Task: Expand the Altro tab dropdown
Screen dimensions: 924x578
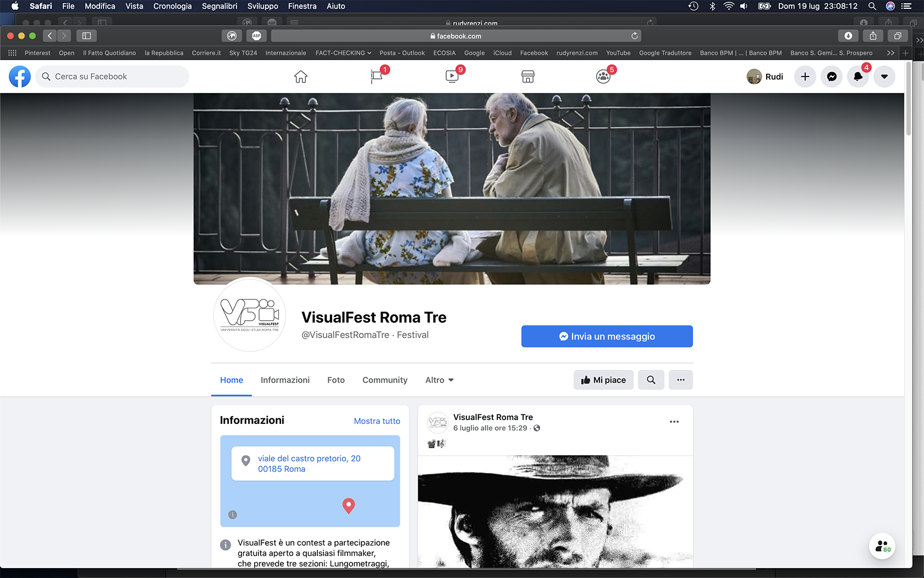Action: [439, 380]
